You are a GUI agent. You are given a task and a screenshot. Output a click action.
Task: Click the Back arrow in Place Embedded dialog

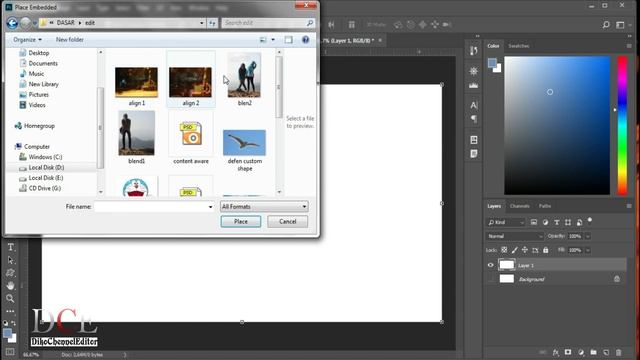(12, 23)
